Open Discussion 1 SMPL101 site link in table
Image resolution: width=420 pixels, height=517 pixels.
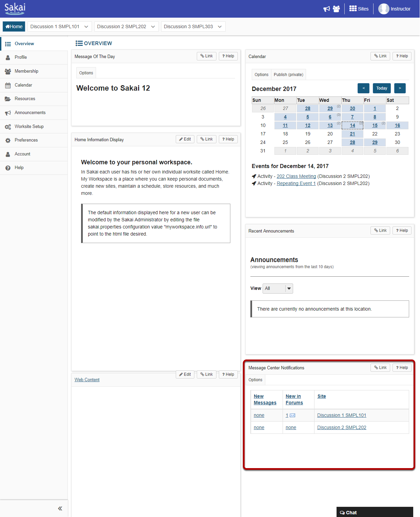click(x=342, y=416)
